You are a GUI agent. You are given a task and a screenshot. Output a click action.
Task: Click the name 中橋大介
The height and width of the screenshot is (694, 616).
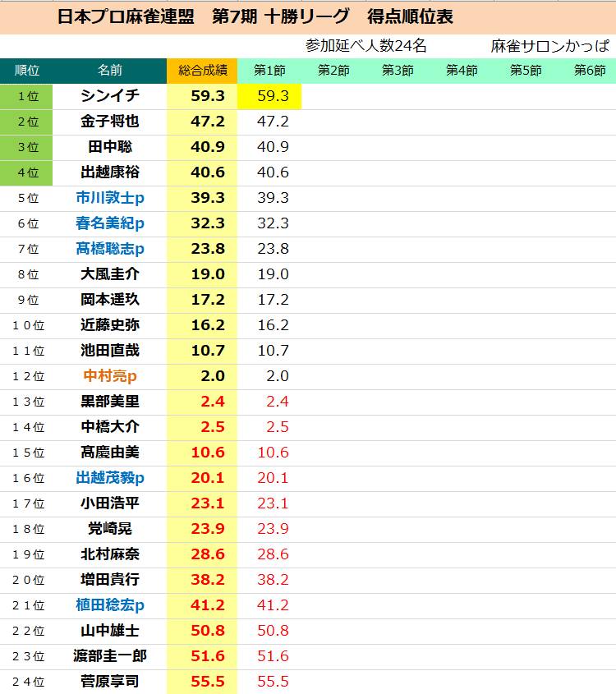(x=110, y=427)
